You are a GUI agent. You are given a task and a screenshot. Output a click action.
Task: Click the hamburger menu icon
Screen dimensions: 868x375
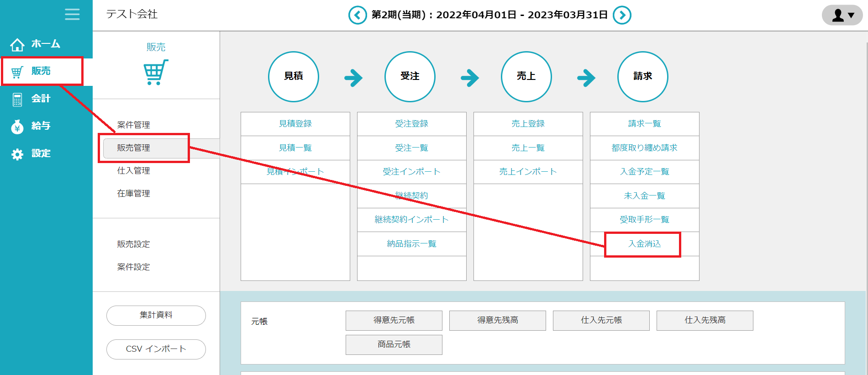pyautogui.click(x=72, y=15)
